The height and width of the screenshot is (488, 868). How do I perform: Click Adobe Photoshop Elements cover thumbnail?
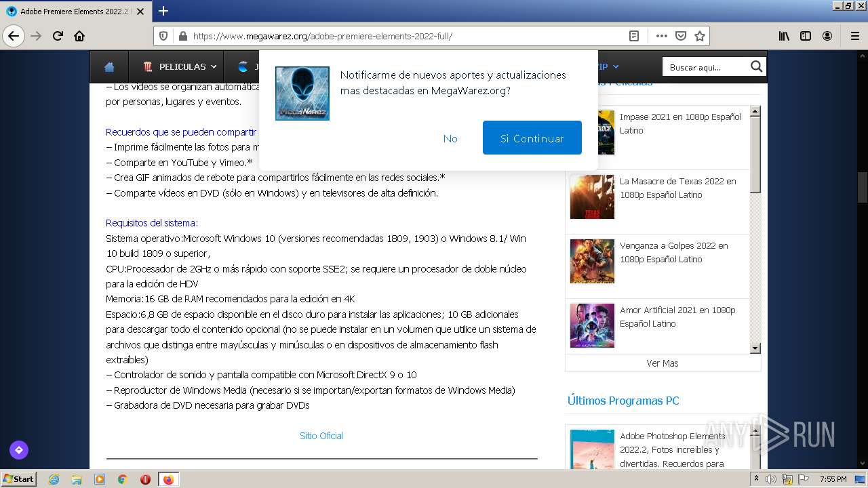(592, 449)
